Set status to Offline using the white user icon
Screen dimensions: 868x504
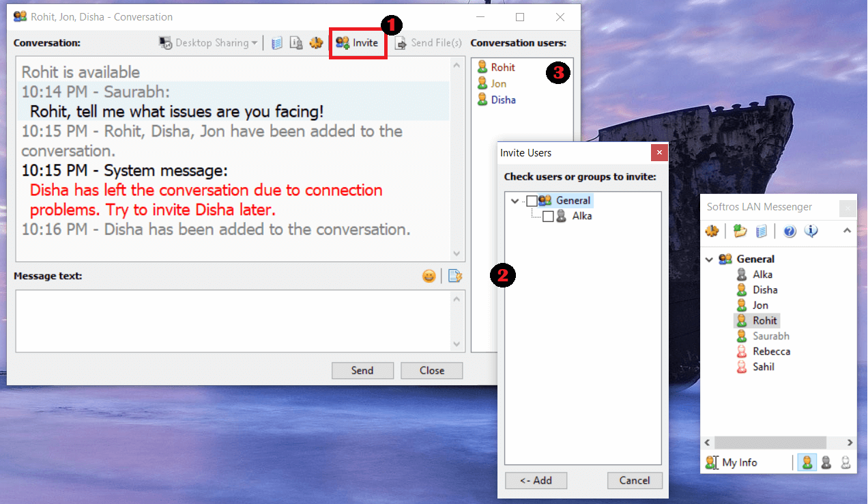click(845, 463)
